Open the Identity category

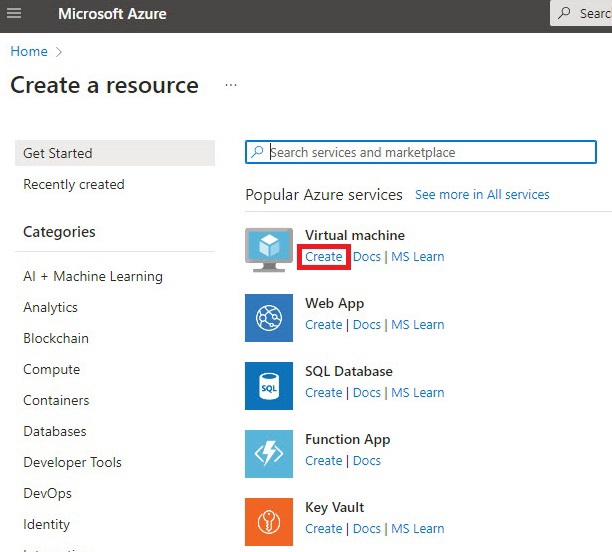point(46,524)
